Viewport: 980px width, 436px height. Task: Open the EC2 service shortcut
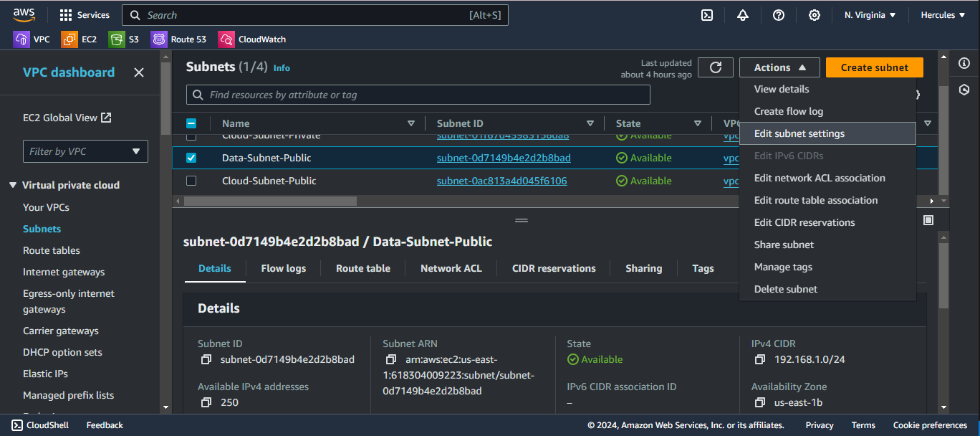pos(80,39)
